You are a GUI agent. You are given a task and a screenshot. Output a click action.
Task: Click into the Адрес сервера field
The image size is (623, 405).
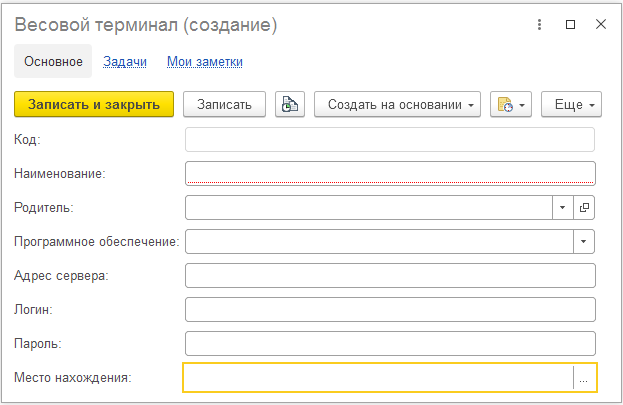pyautogui.click(x=390, y=275)
